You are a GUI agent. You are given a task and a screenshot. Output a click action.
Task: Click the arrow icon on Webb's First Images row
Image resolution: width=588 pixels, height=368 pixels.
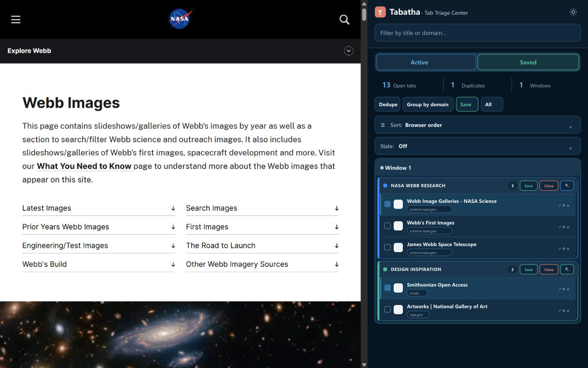point(560,227)
